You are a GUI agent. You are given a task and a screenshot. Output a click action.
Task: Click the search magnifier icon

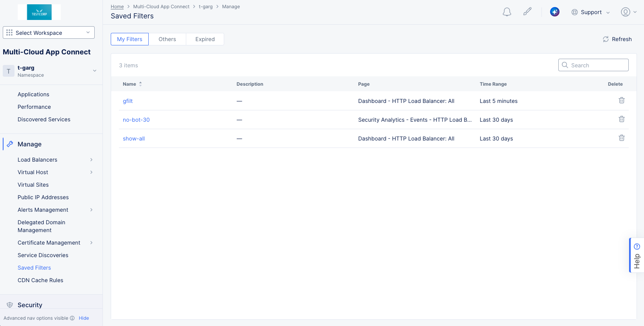click(565, 65)
